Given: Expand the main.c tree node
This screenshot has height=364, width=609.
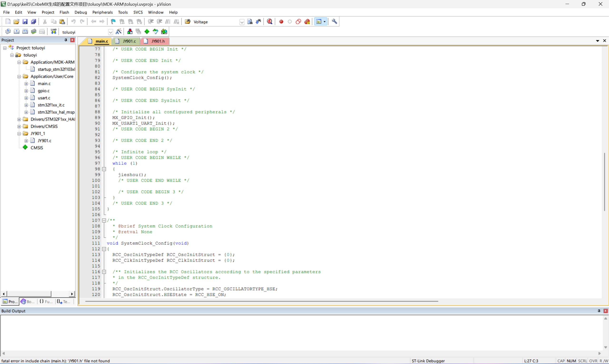Looking at the screenshot, I should pos(26,84).
